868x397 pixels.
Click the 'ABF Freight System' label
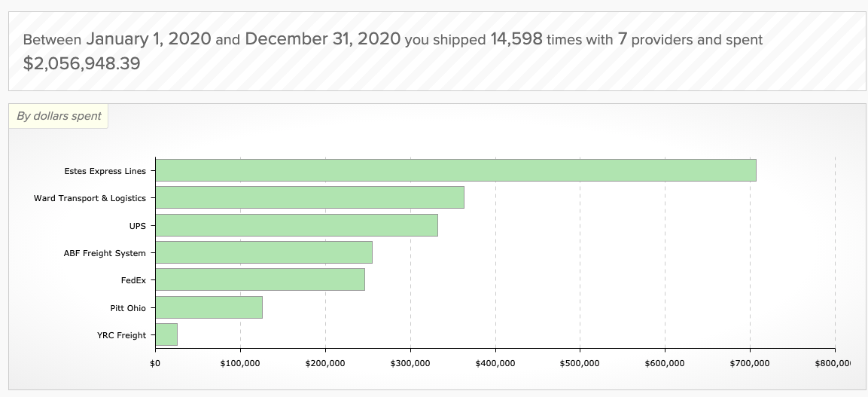(105, 253)
